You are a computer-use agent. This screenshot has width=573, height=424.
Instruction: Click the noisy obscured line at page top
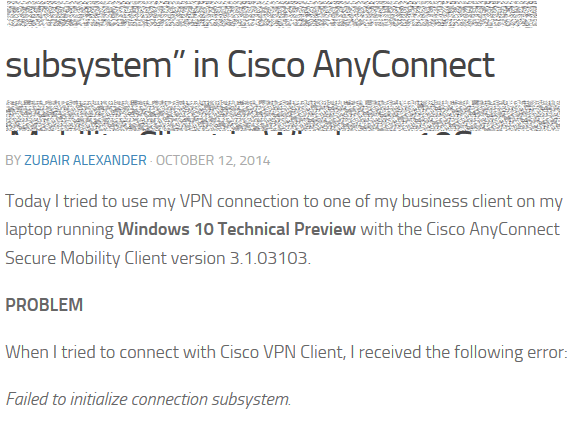(x=272, y=14)
